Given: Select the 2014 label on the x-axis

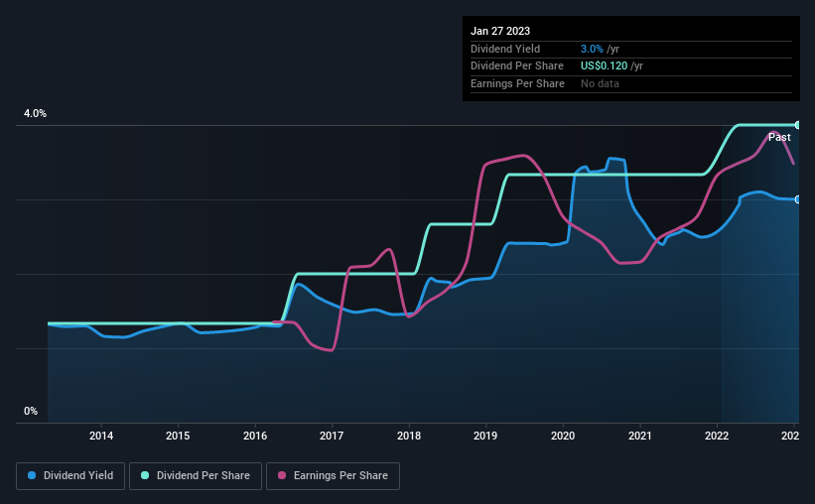Looking at the screenshot, I should 101,436.
